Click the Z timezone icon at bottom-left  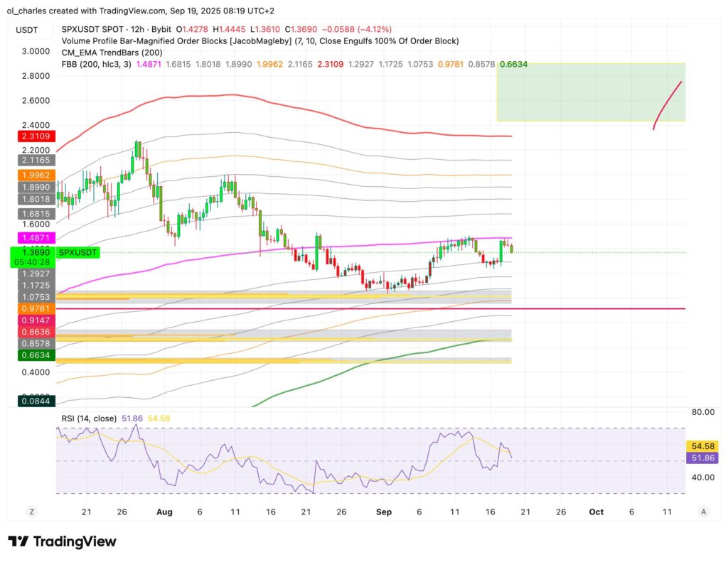pos(32,512)
